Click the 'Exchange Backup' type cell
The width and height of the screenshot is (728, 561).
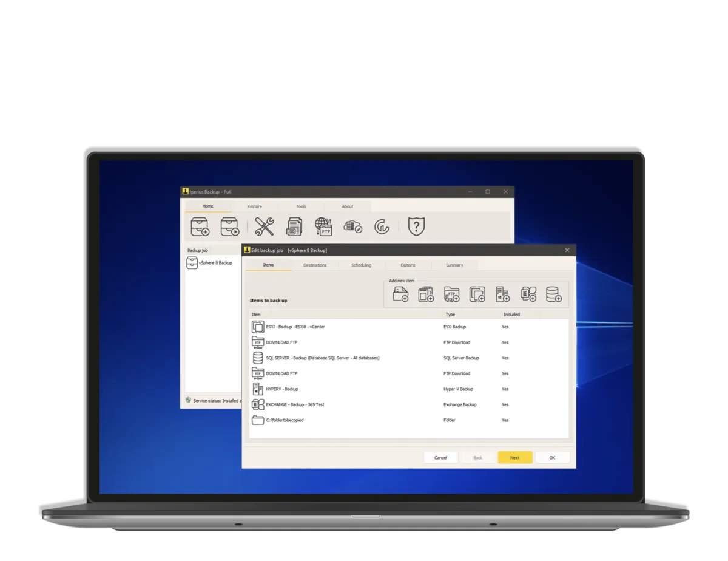460,404
